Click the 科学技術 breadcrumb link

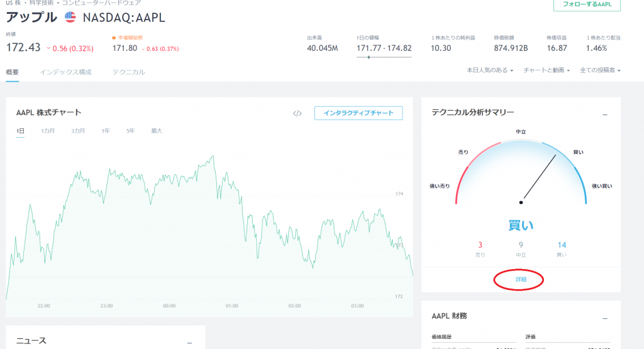[x=41, y=3]
